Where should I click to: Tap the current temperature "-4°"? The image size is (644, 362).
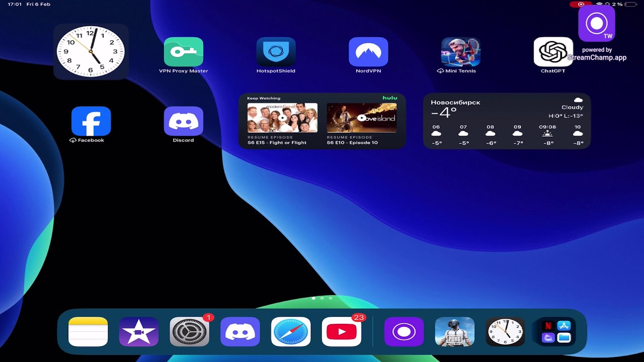[x=443, y=113]
